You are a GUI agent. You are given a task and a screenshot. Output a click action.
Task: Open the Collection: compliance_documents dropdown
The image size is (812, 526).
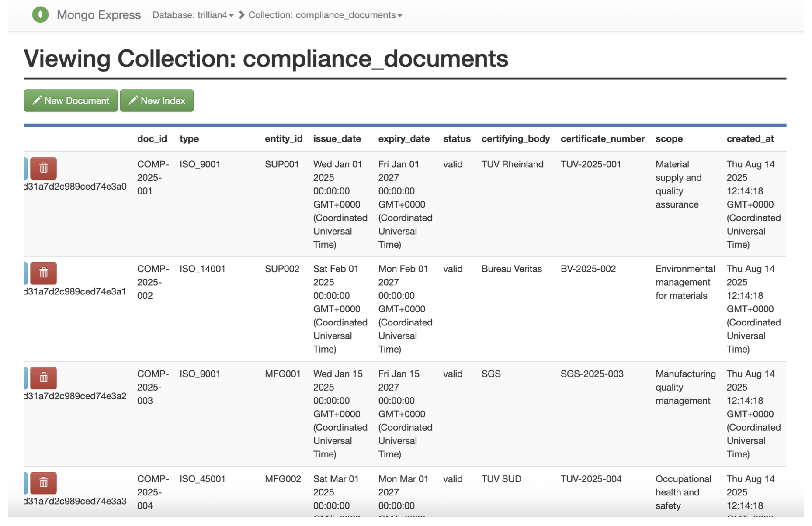pos(325,15)
